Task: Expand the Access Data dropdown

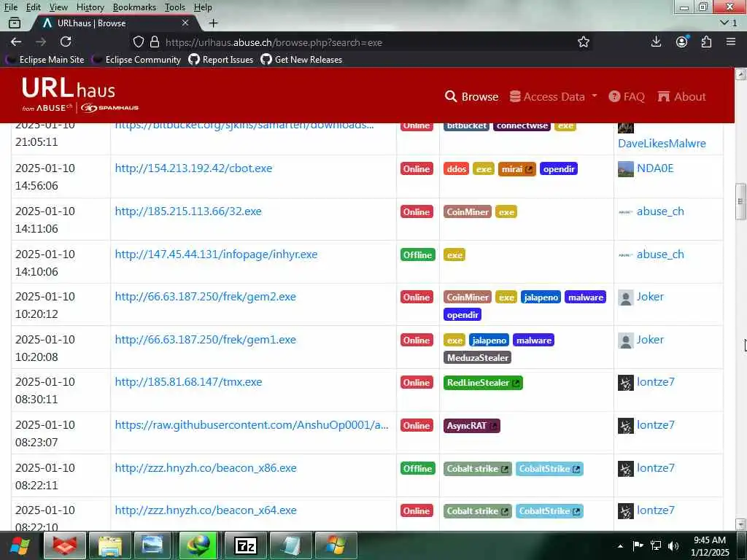Action: coord(553,97)
